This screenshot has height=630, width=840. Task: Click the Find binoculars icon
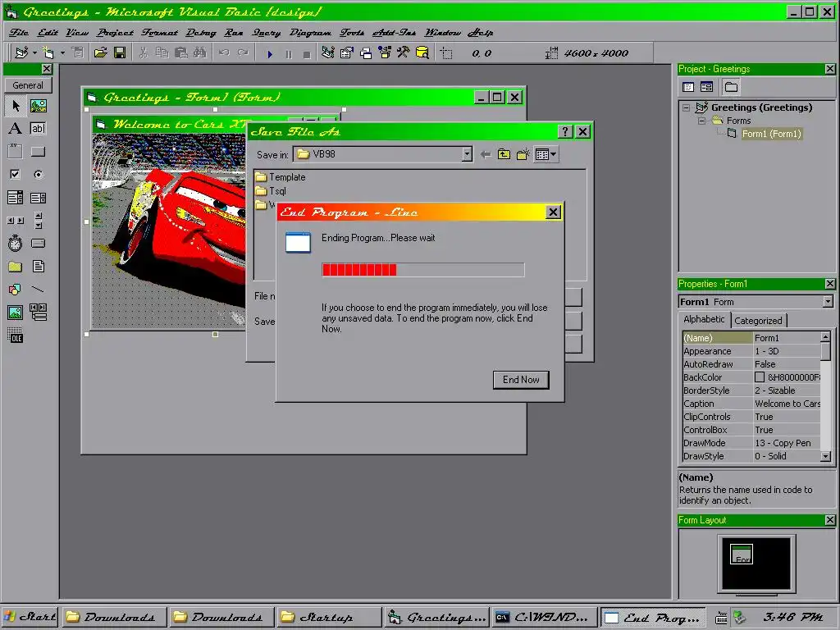pyautogui.click(x=200, y=52)
